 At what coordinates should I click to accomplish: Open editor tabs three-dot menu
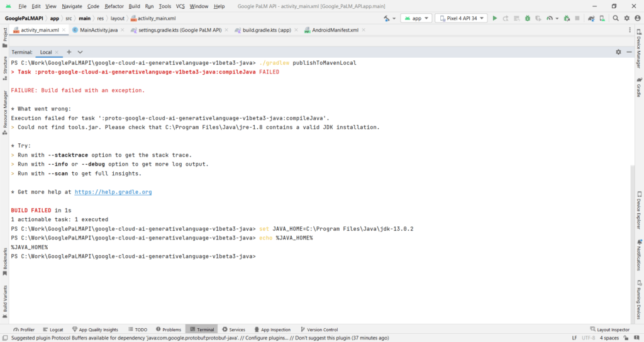click(630, 30)
